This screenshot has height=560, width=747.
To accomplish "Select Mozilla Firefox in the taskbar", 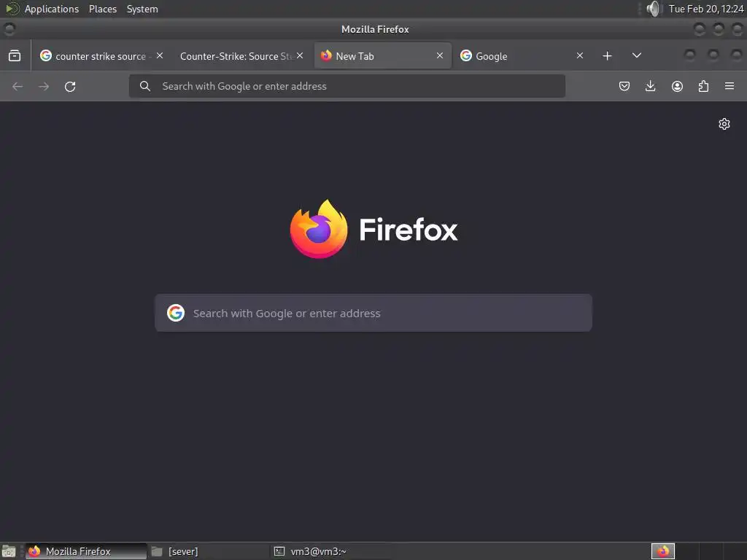I will pyautogui.click(x=86, y=551).
